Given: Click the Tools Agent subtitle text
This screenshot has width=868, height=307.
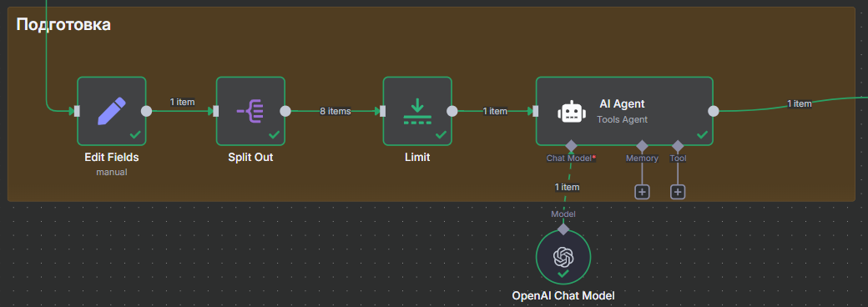Looking at the screenshot, I should 623,119.
